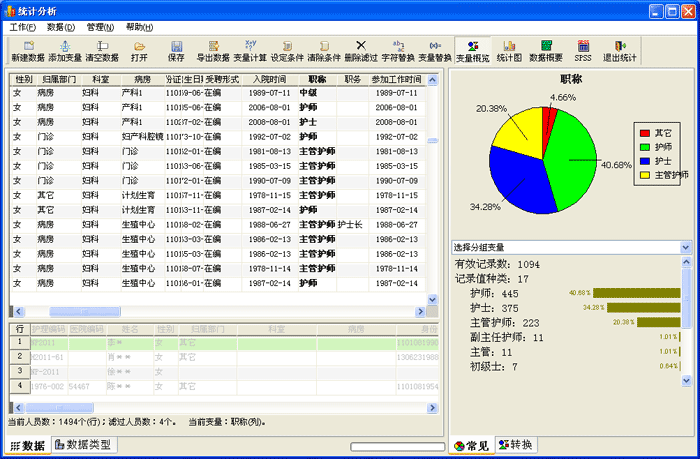700x459 pixels.
Task: Open the 工作(F) menu
Action: pyautogui.click(x=22, y=27)
